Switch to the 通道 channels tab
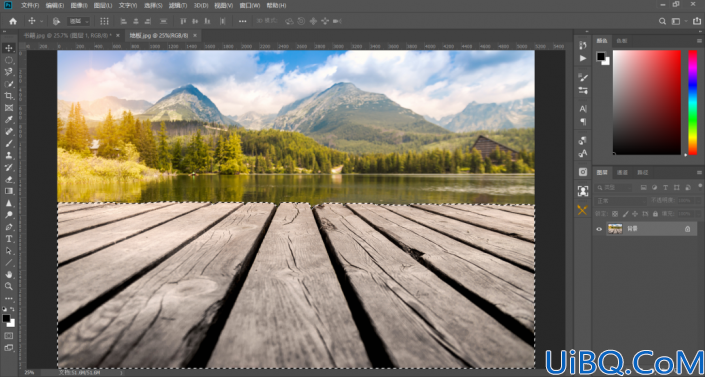The height and width of the screenshot is (377, 705). (x=622, y=172)
